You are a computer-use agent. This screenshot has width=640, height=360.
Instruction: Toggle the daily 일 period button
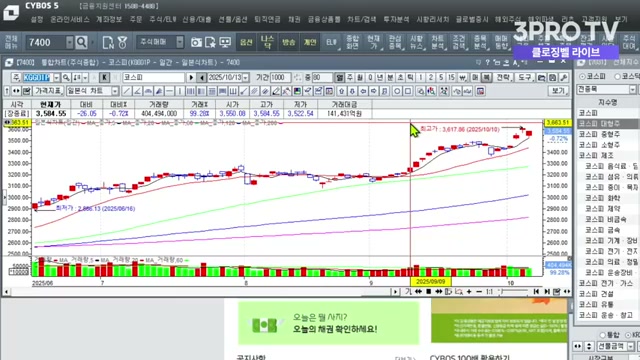coord(340,78)
